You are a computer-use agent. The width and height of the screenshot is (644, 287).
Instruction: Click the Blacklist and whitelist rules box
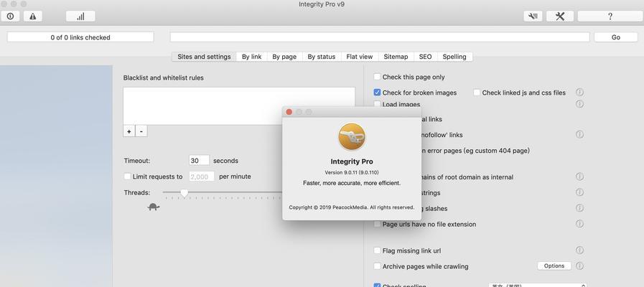pos(239,106)
